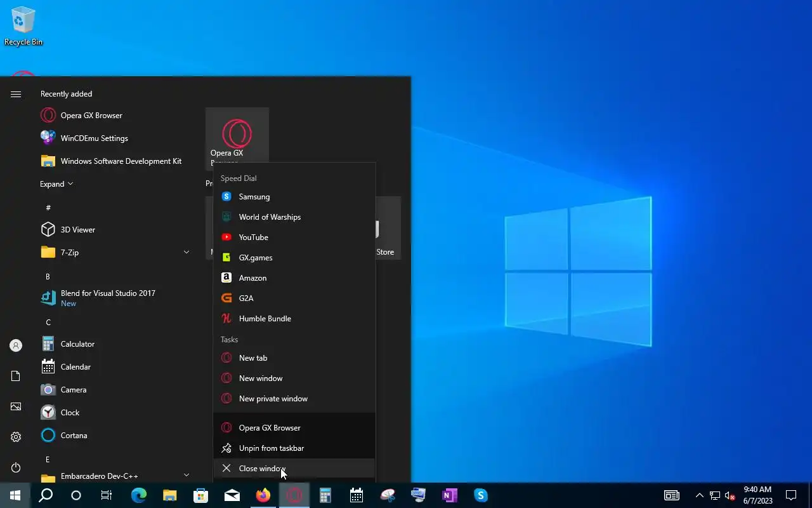Open the Action Center notifications icon
The width and height of the screenshot is (812, 508).
pyautogui.click(x=791, y=495)
